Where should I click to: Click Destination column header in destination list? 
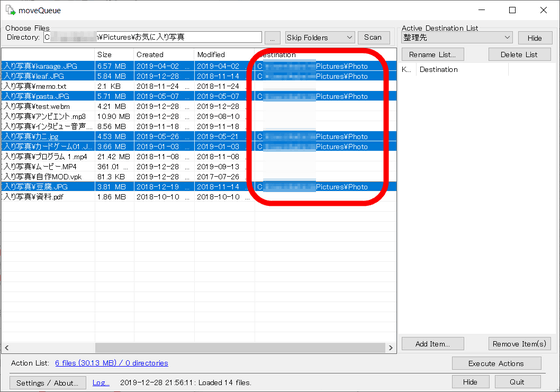coord(462,70)
